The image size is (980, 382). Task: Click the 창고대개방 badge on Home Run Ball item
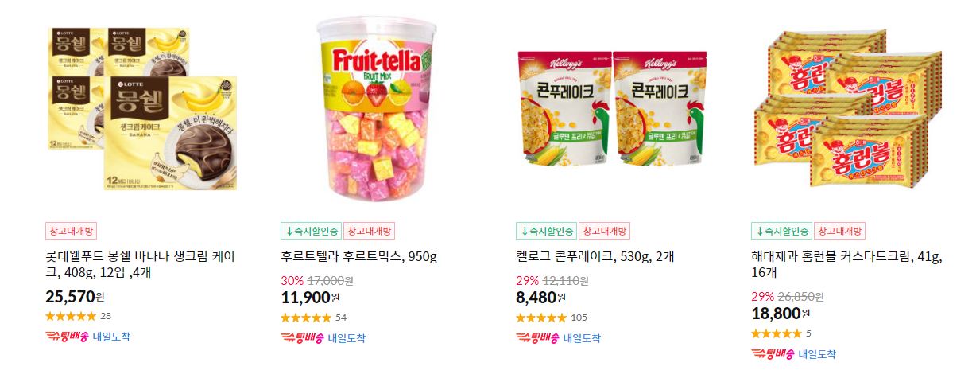coord(840,231)
